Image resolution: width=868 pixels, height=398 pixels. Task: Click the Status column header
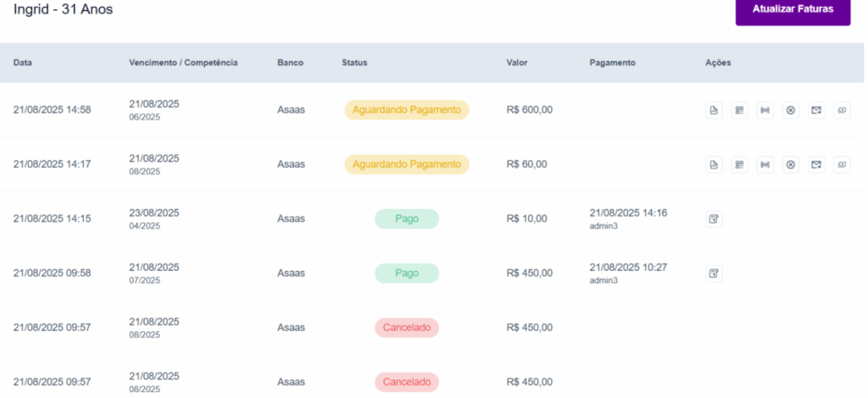354,63
